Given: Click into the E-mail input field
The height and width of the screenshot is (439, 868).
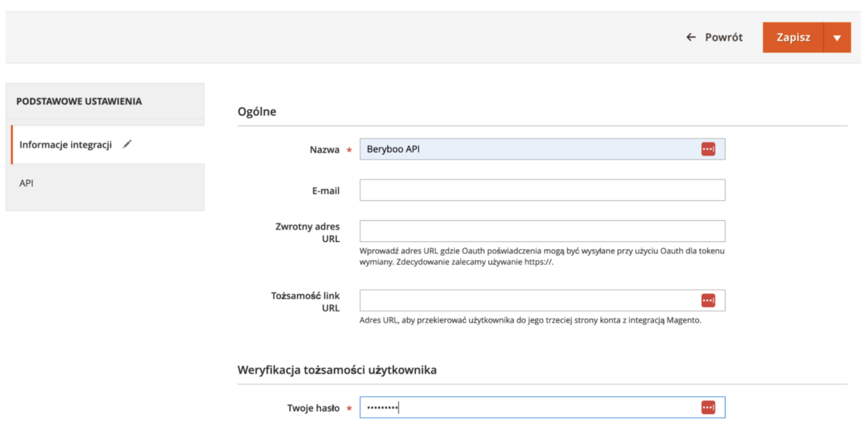Looking at the screenshot, I should coord(542,190).
